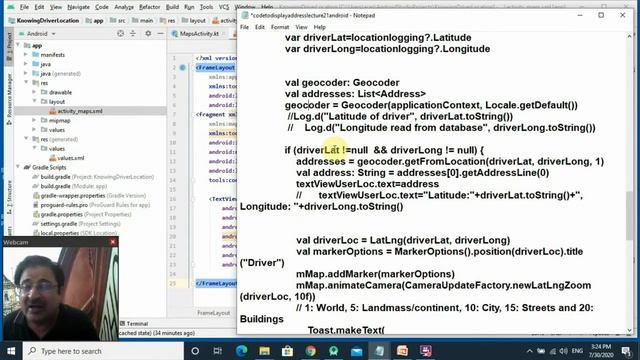Collapse the Gradle Scripts node
This screenshot has width=640, height=360.
click(x=18, y=167)
